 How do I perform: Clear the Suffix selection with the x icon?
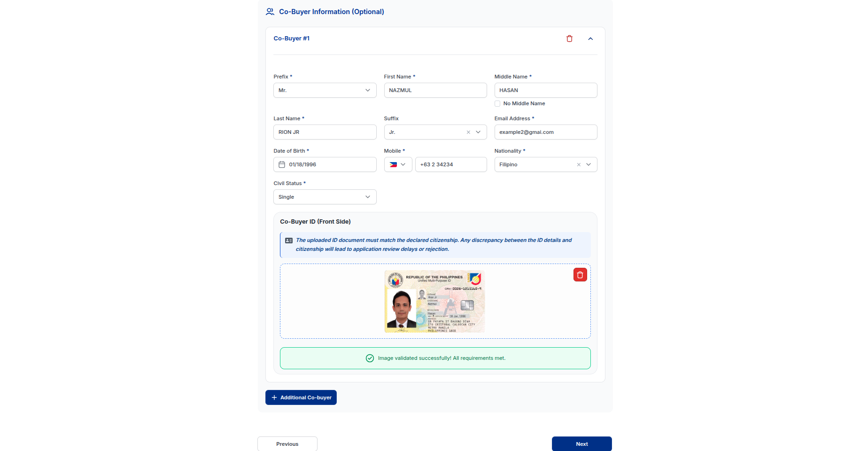click(x=468, y=132)
